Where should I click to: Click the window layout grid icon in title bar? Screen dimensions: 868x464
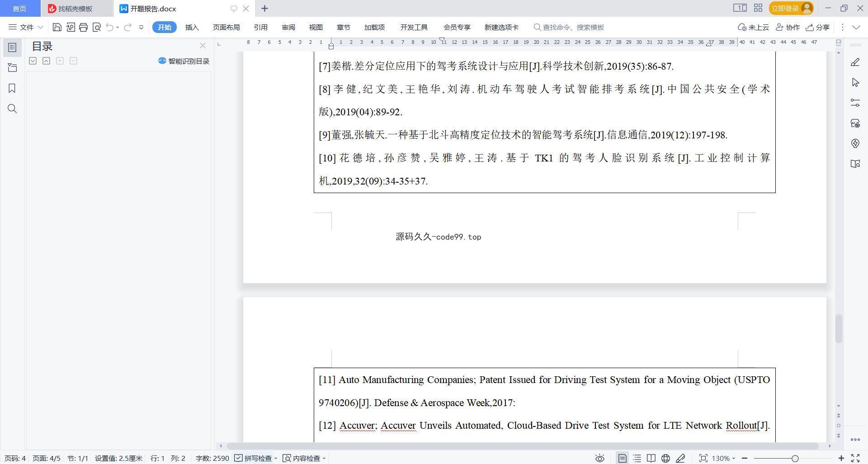pyautogui.click(x=758, y=8)
